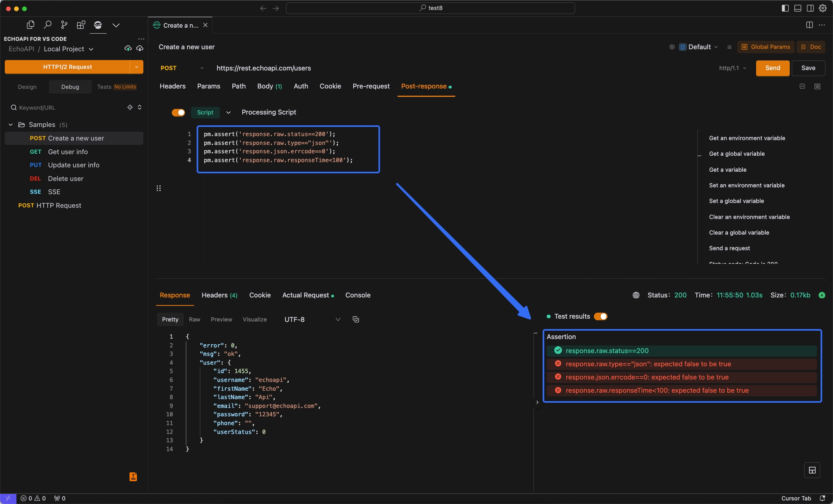Open the Search magnifier in activity bar
Viewport: 833px width, 504px height.
click(x=48, y=25)
